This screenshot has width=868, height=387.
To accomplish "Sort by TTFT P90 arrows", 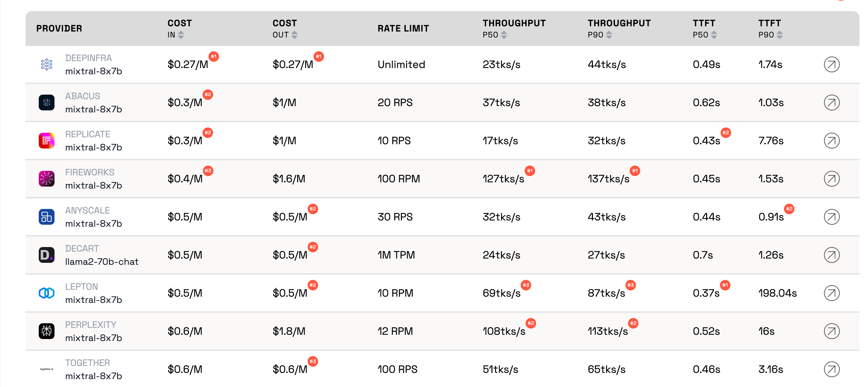I will (780, 35).
